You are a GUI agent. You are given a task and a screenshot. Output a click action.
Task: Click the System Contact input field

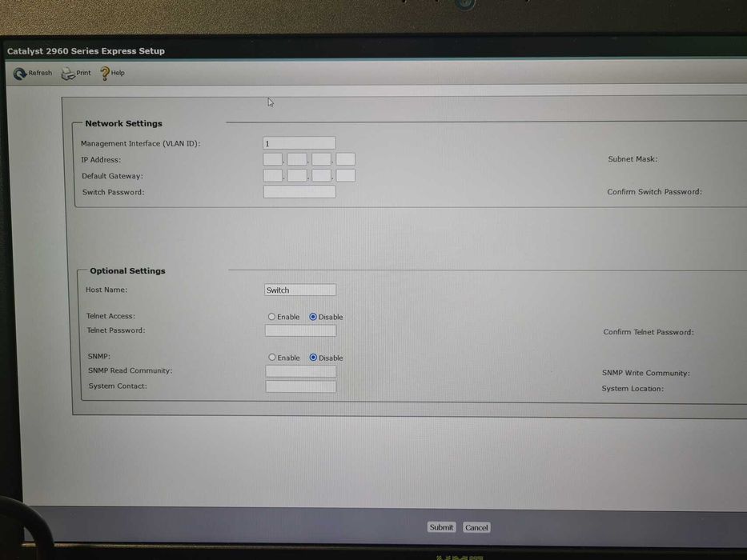(301, 386)
